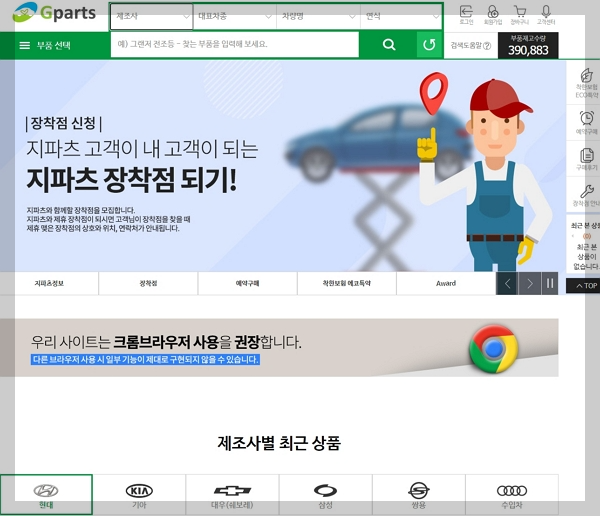The image size is (600, 516).
Task: Click the magnifier search button
Action: click(x=388, y=45)
